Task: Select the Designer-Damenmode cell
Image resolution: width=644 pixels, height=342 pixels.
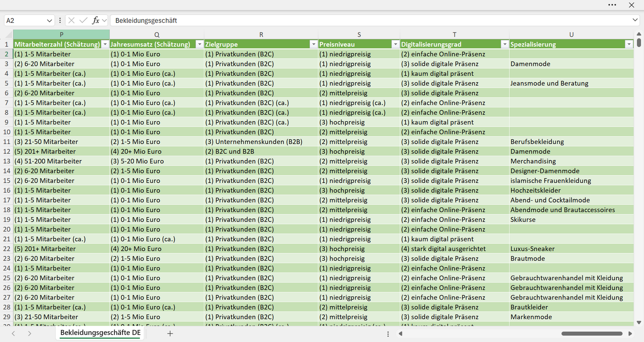Action: click(x=571, y=171)
